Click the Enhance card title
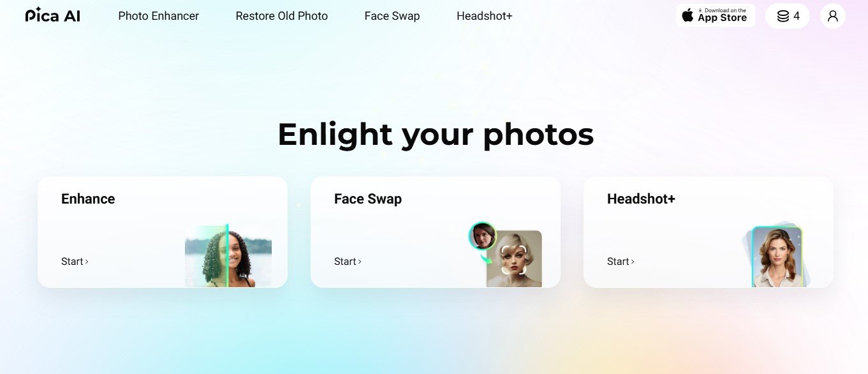 coord(88,199)
